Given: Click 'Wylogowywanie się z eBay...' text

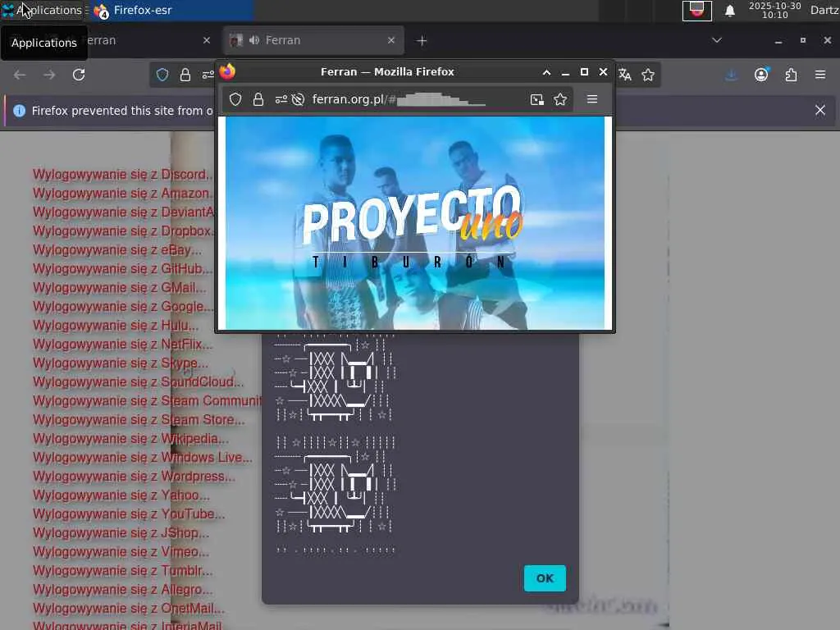Looking at the screenshot, I should (x=117, y=250).
